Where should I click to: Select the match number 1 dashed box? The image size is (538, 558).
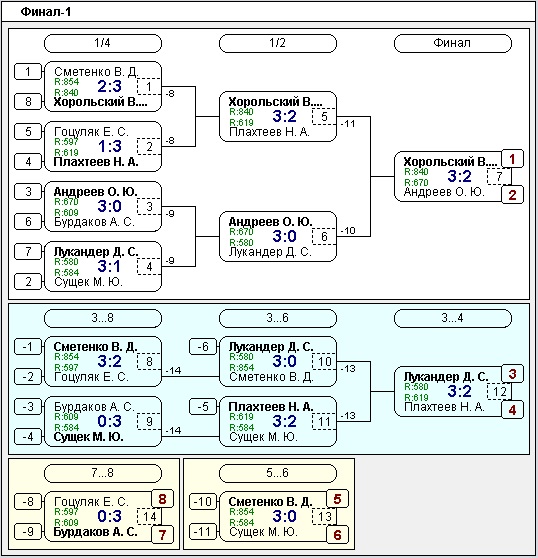click(149, 86)
